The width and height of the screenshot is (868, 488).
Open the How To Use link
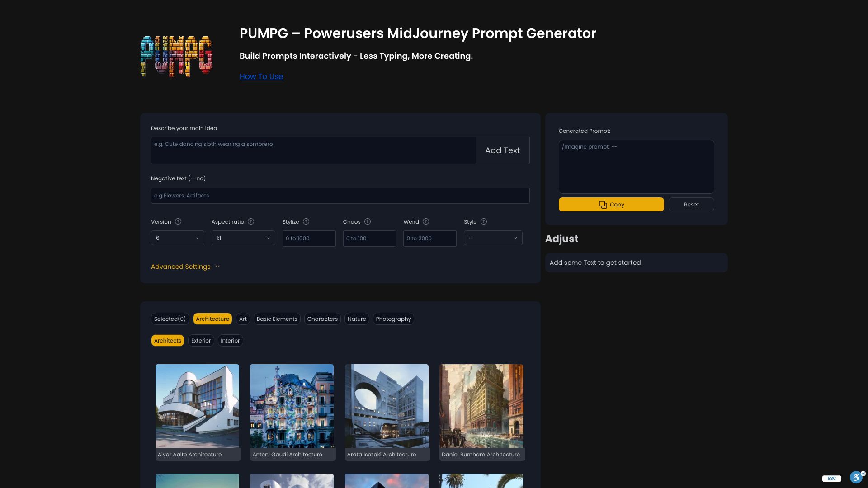261,76
